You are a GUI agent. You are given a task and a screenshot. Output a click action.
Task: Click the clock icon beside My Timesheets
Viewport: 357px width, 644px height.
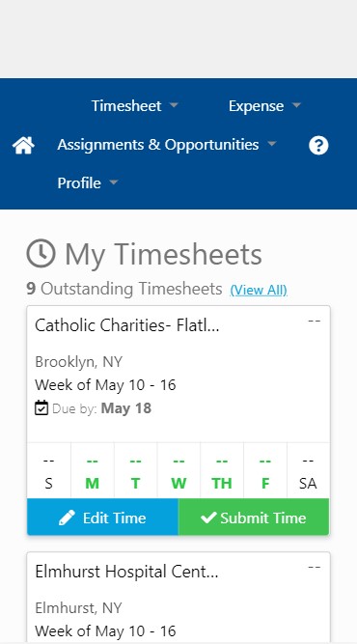tap(41, 253)
